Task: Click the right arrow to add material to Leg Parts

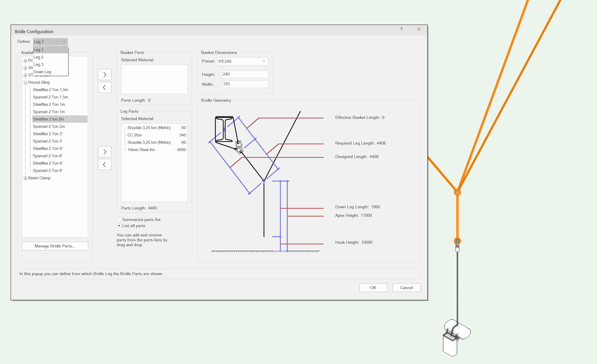Action: [x=104, y=152]
